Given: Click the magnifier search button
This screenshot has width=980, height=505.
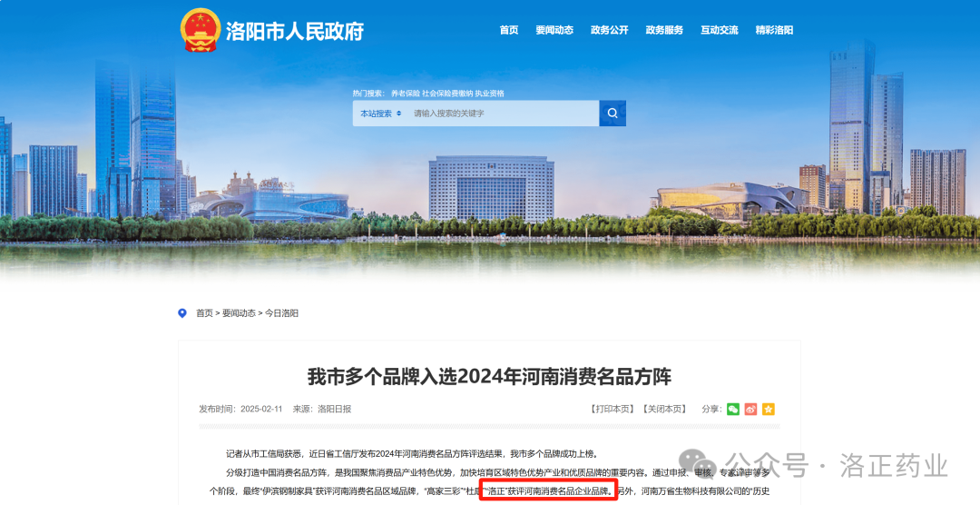Looking at the screenshot, I should [612, 114].
